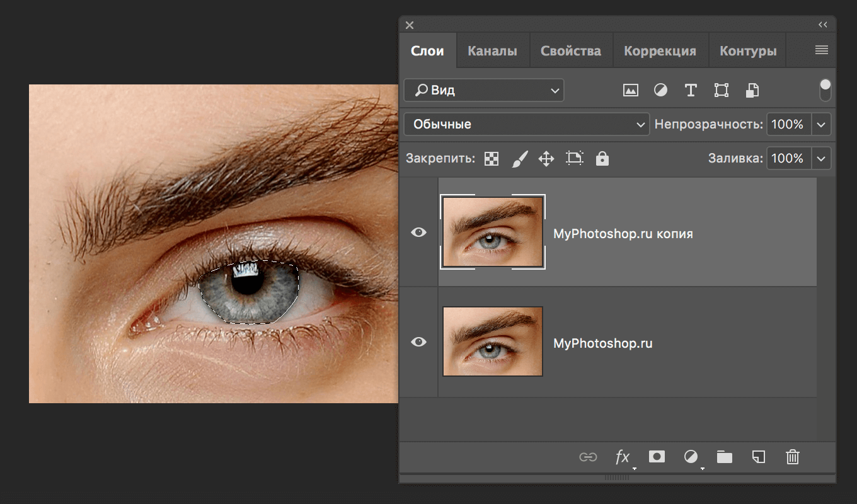This screenshot has width=857, height=504.
Task: Open the Layers panel menu
Action: click(821, 50)
